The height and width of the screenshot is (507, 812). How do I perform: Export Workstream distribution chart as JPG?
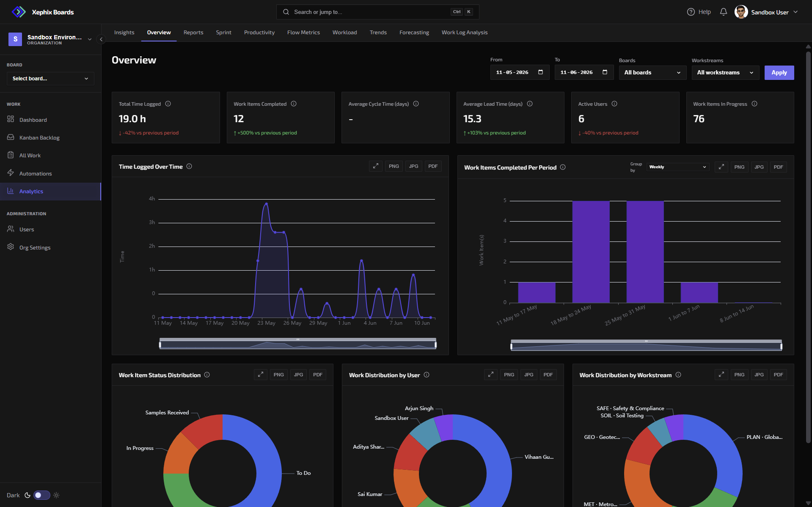[759, 375]
